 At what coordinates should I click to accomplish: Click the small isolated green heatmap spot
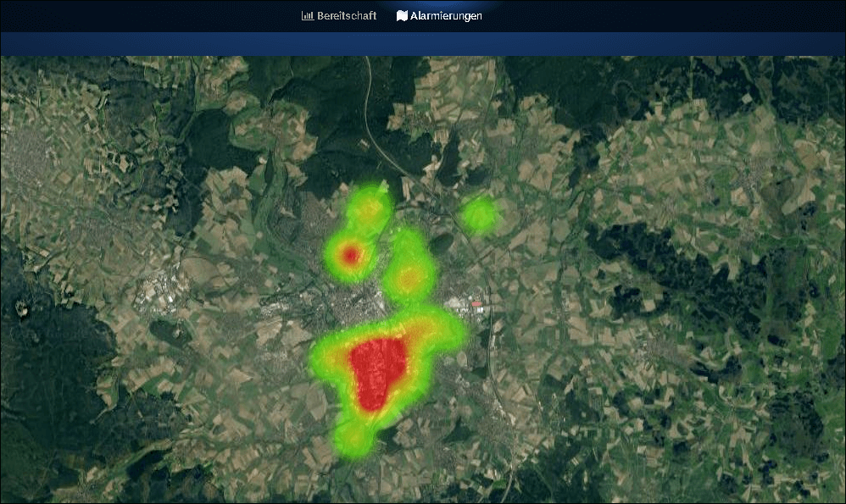coord(479,214)
